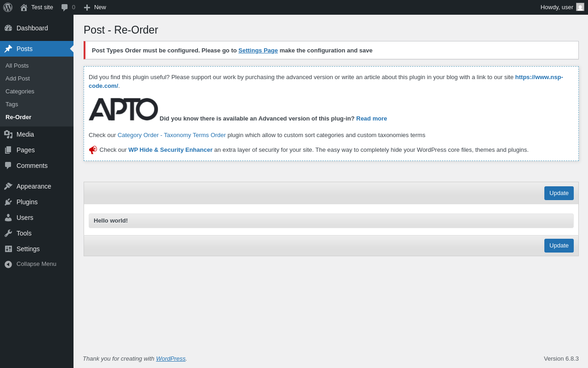The height and width of the screenshot is (368, 588).
Task: Collapse the admin sidebar menu
Action: [37, 264]
